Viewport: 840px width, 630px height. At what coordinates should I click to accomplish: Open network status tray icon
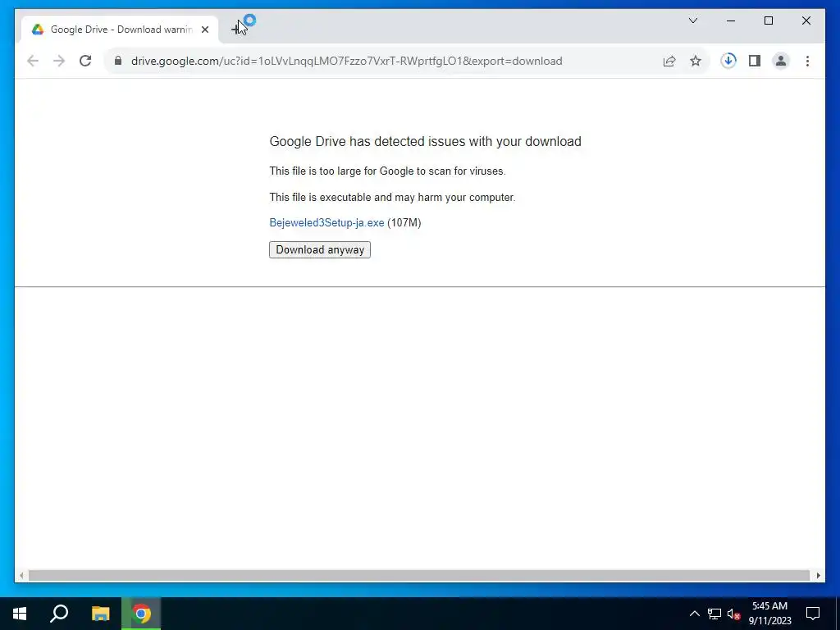coord(714,614)
